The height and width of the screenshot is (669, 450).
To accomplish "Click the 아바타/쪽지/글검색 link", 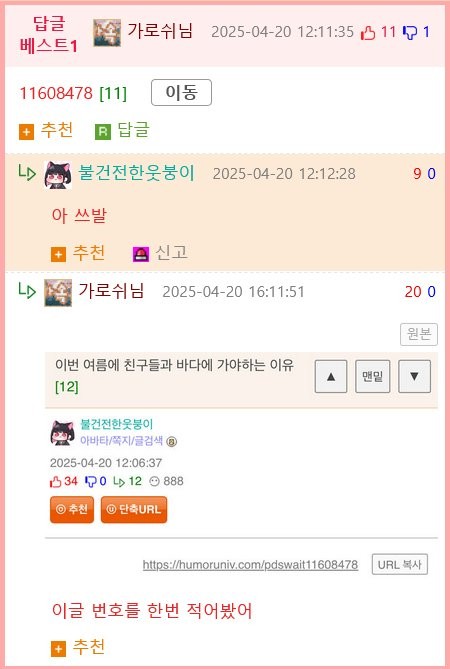I will click(122, 441).
